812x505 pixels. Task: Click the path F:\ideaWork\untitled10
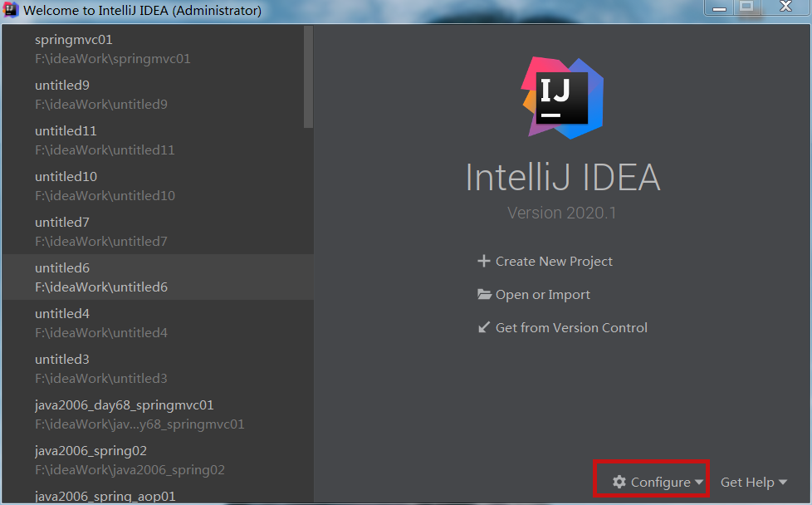click(x=105, y=196)
